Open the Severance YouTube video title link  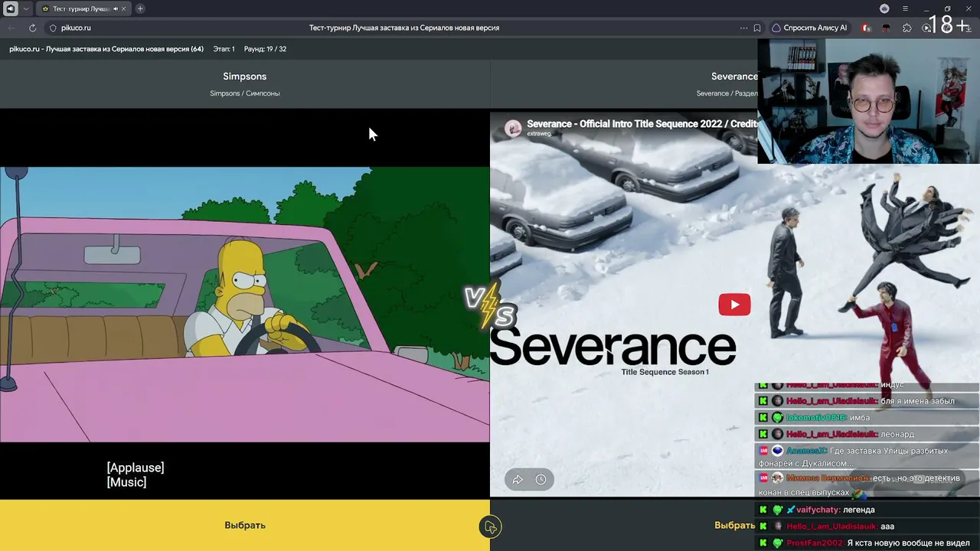point(642,123)
